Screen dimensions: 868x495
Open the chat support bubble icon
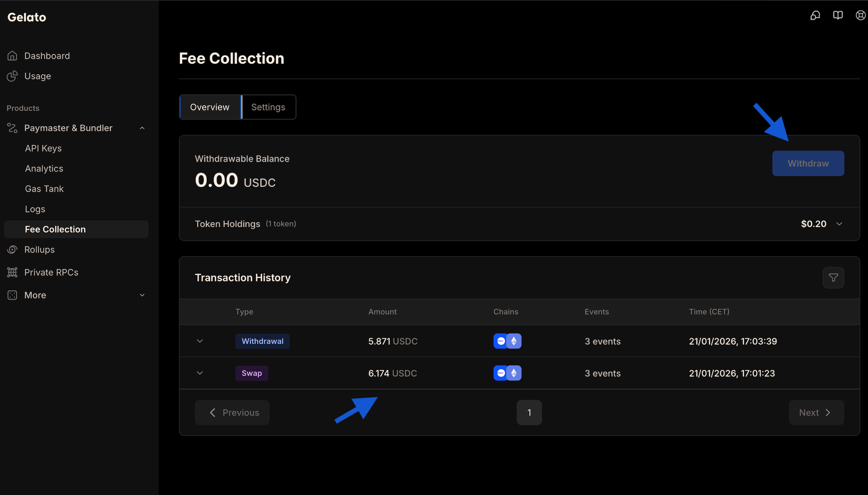[x=816, y=15]
